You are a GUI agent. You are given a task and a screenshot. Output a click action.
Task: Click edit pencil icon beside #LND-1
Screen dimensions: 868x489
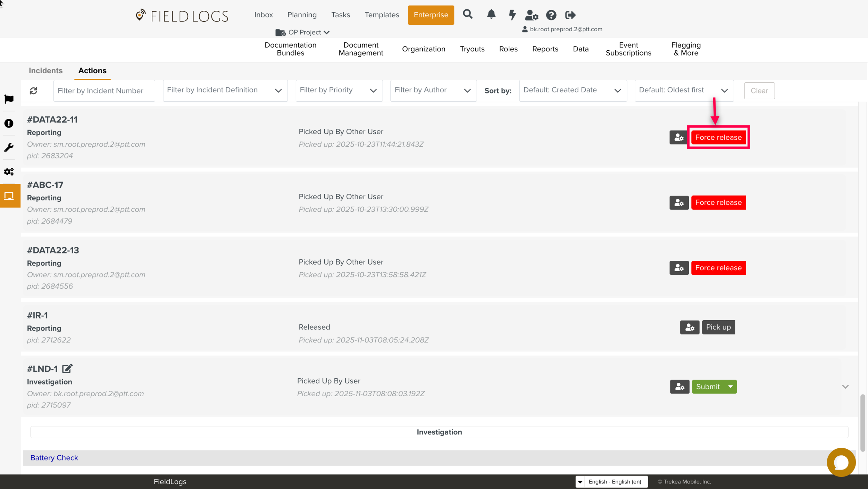[67, 368]
